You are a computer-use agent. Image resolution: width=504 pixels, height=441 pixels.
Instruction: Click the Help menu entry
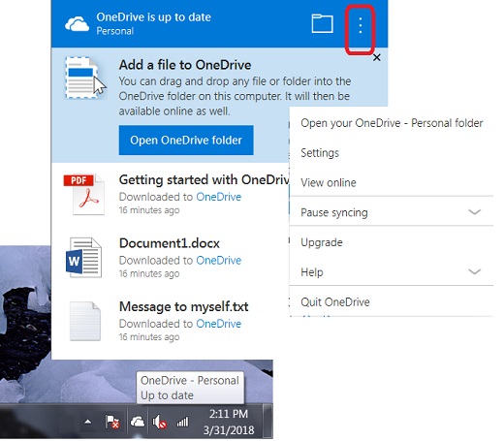(x=392, y=272)
